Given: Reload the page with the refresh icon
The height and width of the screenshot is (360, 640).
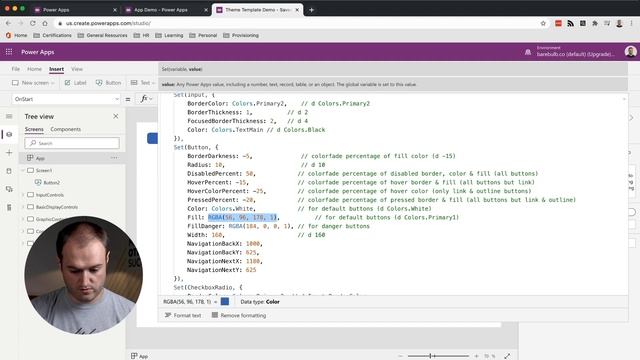Looking at the screenshot, I should point(33,23).
